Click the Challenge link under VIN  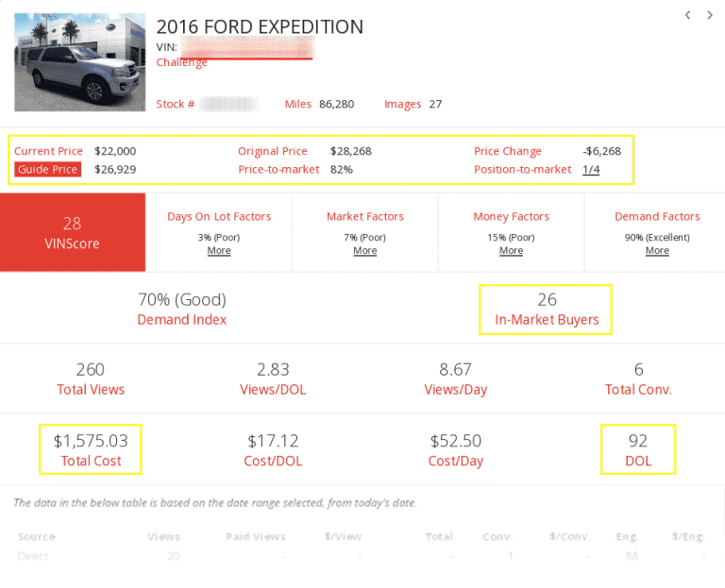tap(182, 62)
